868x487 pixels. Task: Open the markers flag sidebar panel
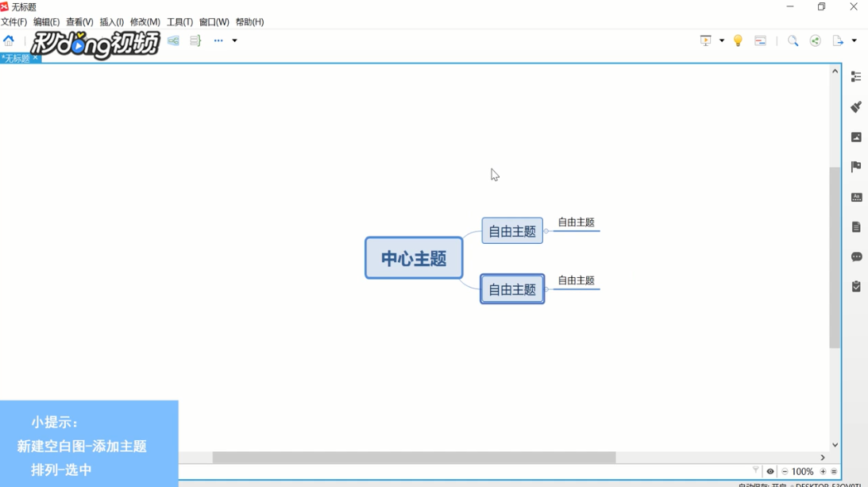tap(856, 166)
